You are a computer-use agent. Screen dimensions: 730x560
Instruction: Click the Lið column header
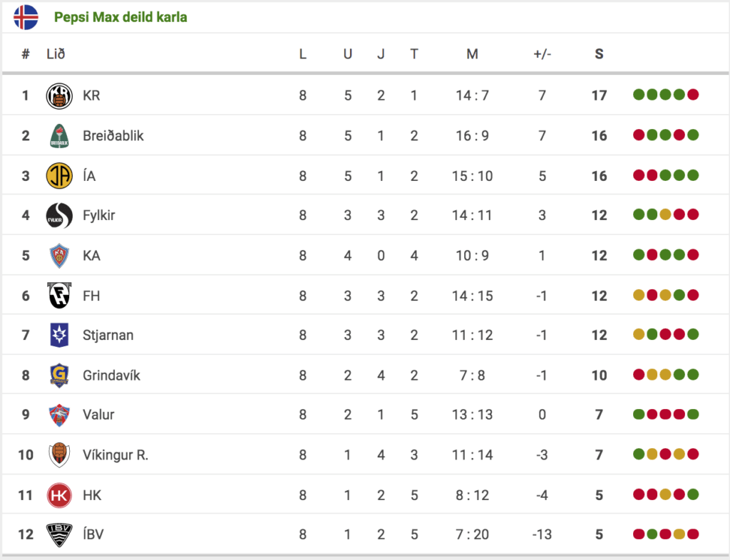click(56, 54)
